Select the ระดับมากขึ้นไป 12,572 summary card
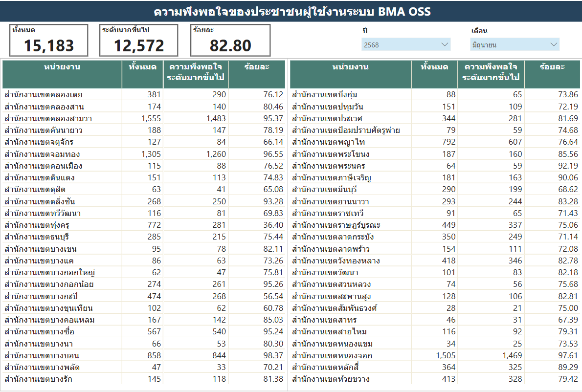This screenshot has height=392, width=582. (x=139, y=40)
